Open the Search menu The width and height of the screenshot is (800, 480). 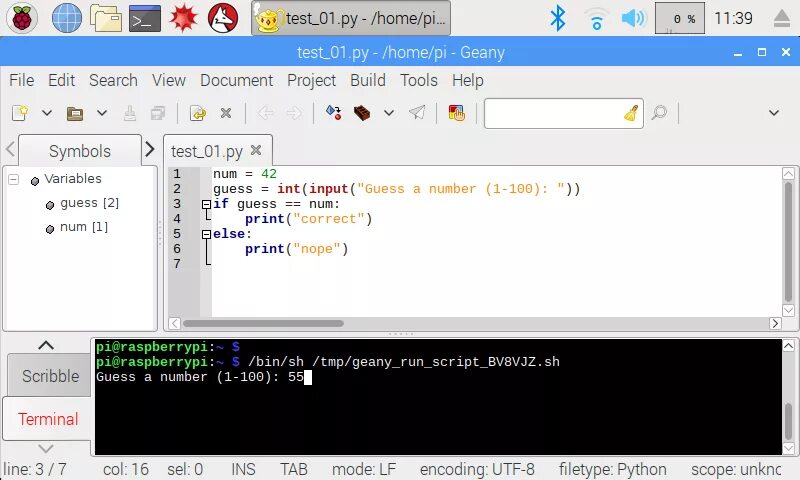pos(113,80)
